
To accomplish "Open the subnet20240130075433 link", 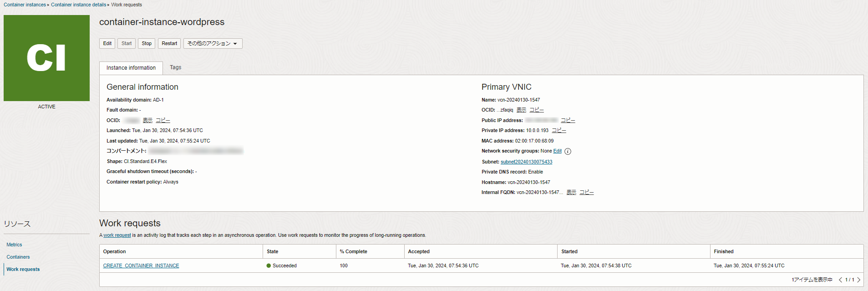I will point(526,162).
